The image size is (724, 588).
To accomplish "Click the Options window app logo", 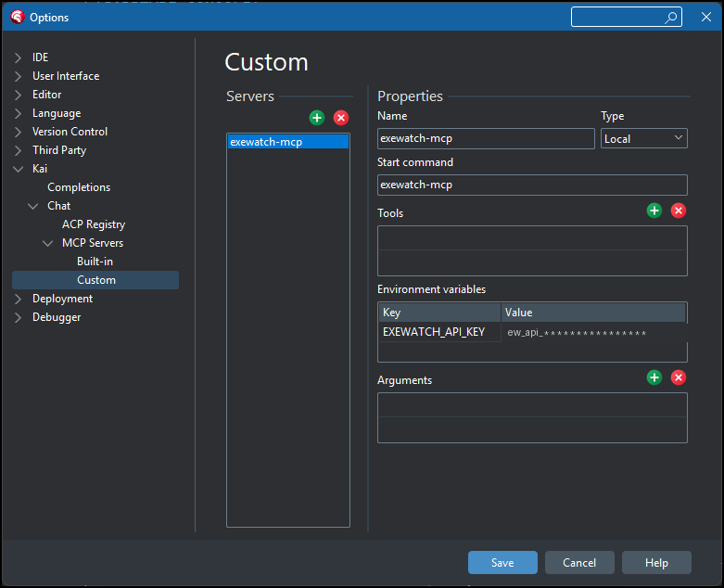I will pos(17,17).
